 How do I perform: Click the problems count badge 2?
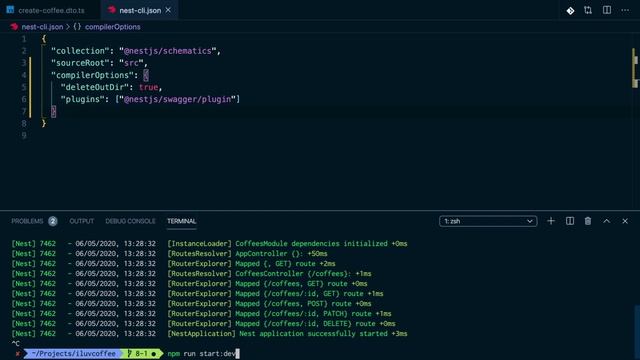pos(53,221)
